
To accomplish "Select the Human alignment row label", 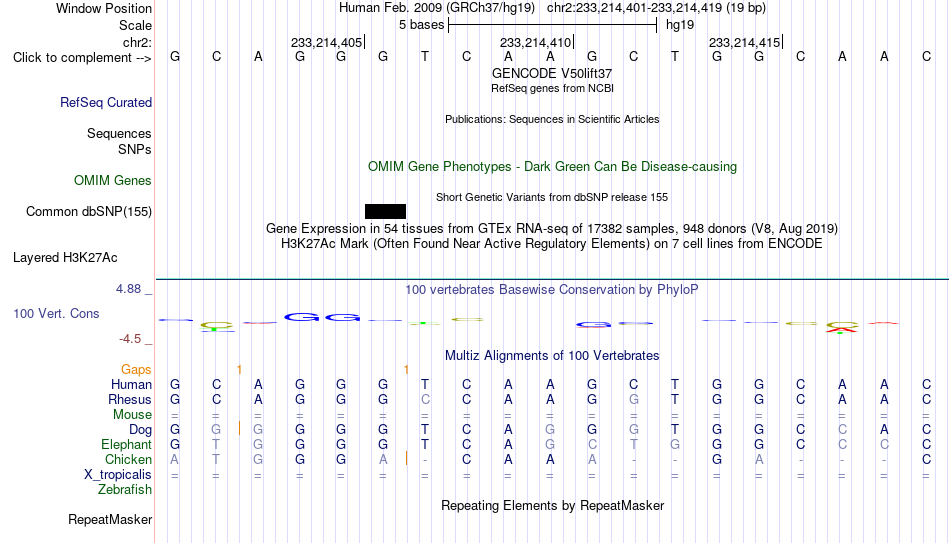I will (131, 384).
